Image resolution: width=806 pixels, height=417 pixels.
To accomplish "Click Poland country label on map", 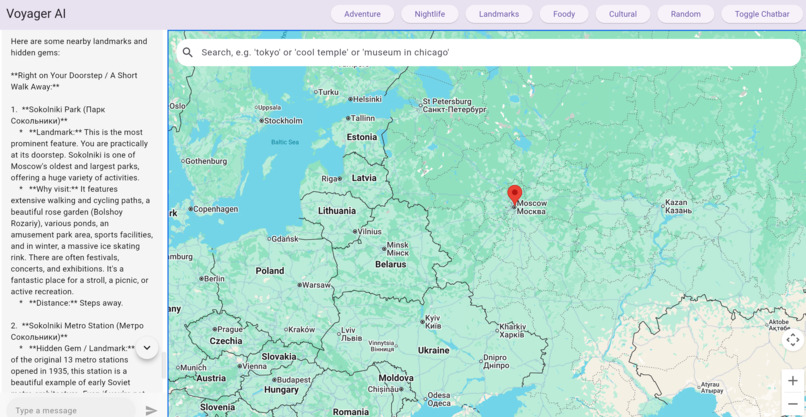I will 270,270.
